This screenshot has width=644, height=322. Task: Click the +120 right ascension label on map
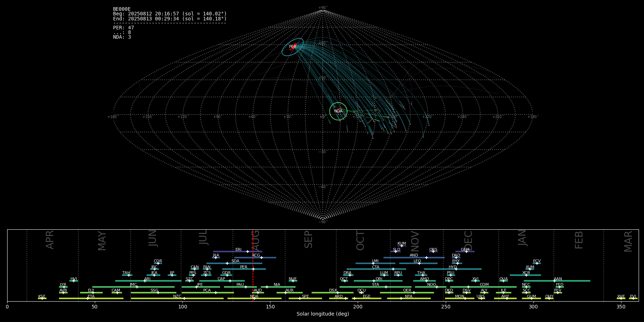182,117
